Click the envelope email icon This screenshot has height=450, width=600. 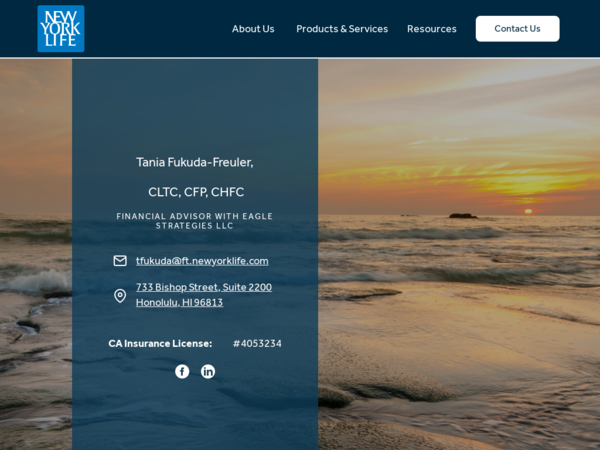120,261
